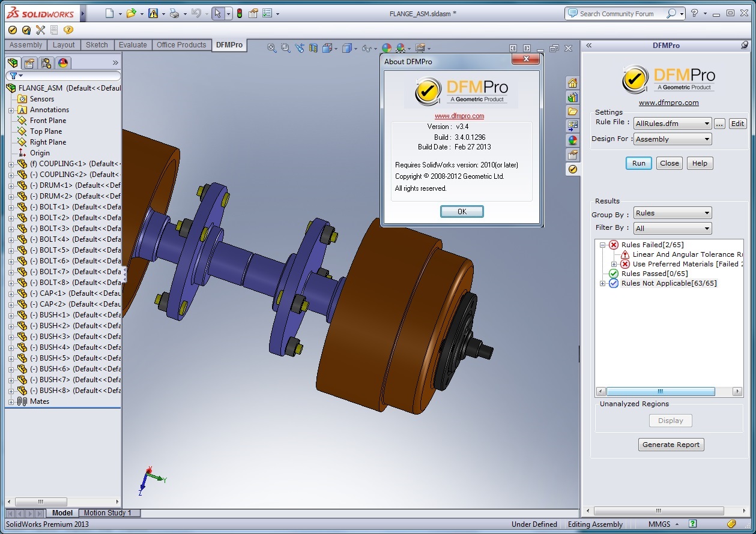
Task: Switch to the Layout tab
Action: coord(64,45)
